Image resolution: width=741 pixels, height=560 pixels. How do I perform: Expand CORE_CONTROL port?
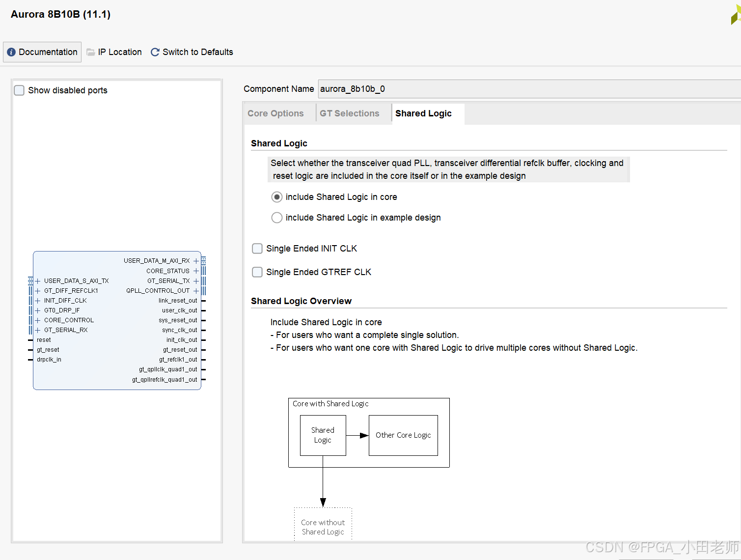click(37, 320)
